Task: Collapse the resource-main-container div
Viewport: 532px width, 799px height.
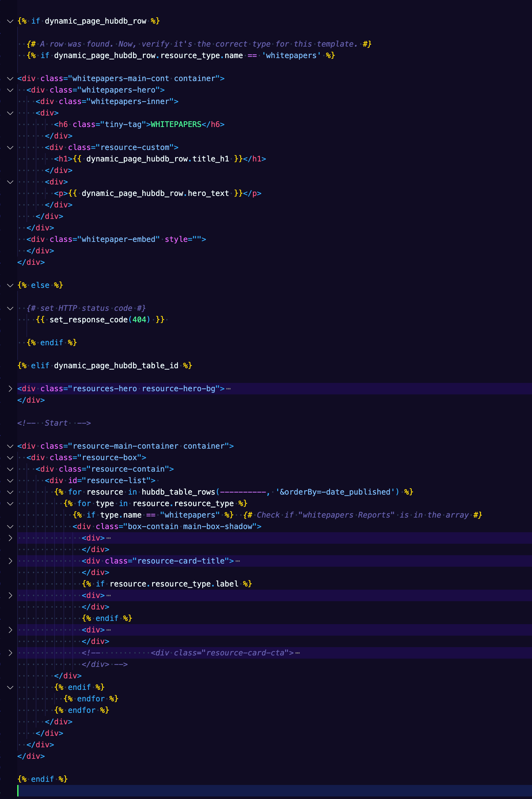Action: (10, 446)
